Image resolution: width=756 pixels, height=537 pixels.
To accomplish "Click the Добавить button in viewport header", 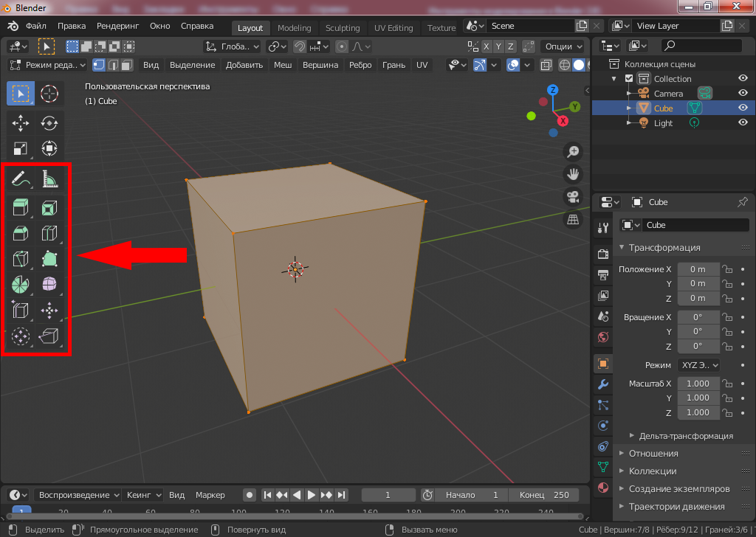I will (x=244, y=65).
